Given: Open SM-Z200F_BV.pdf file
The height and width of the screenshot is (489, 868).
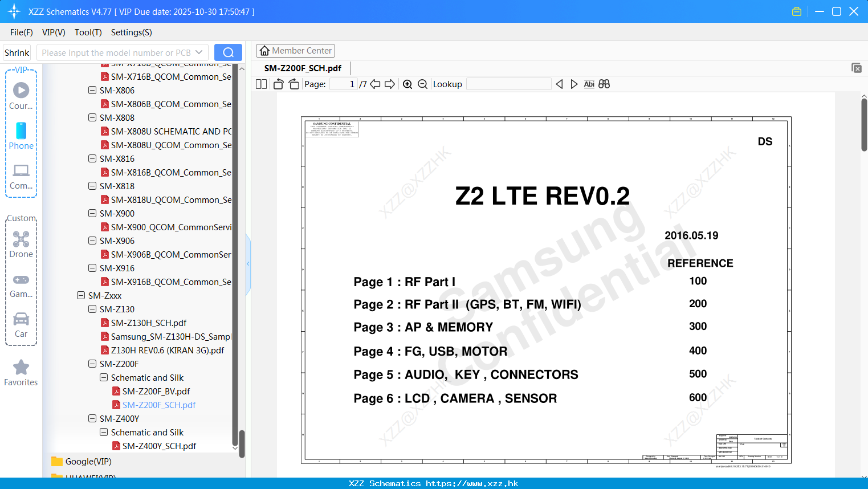Looking at the screenshot, I should [x=156, y=392].
